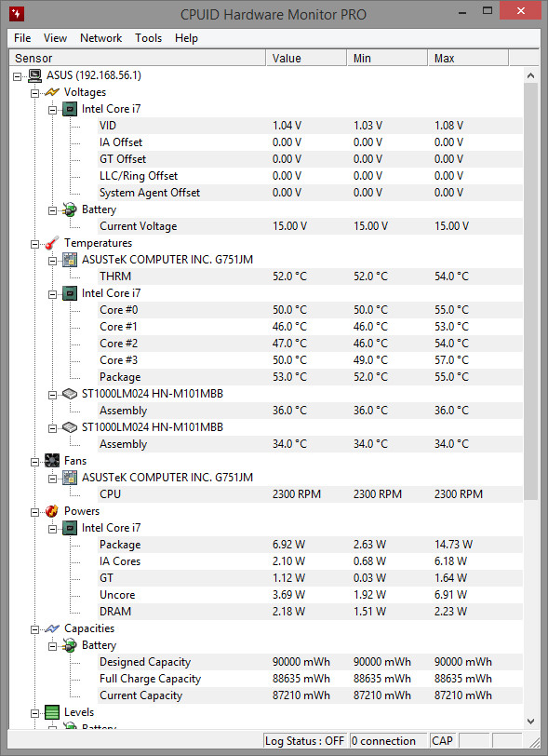This screenshot has width=548, height=756.
Task: Collapse Intel Core i7 under Voltages
Action: (x=52, y=110)
